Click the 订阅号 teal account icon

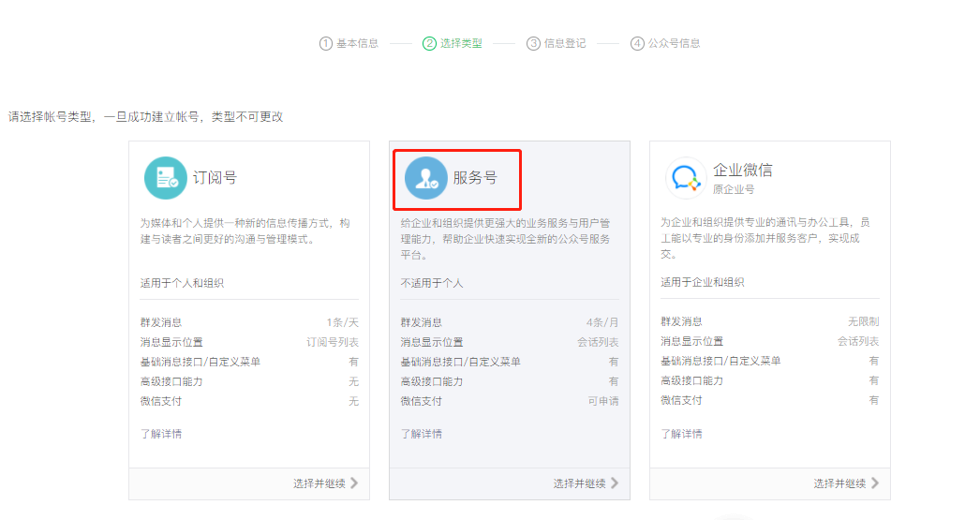click(166, 178)
